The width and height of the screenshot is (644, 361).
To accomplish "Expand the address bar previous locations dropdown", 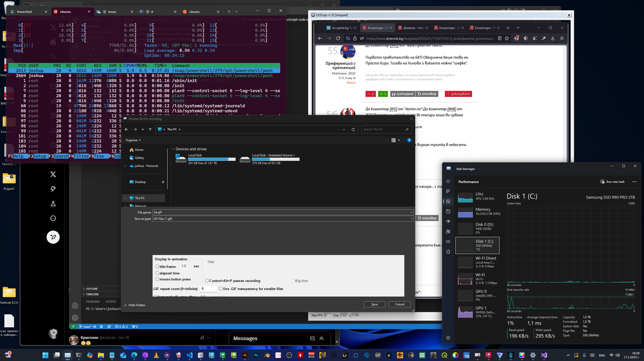I will click(x=344, y=129).
